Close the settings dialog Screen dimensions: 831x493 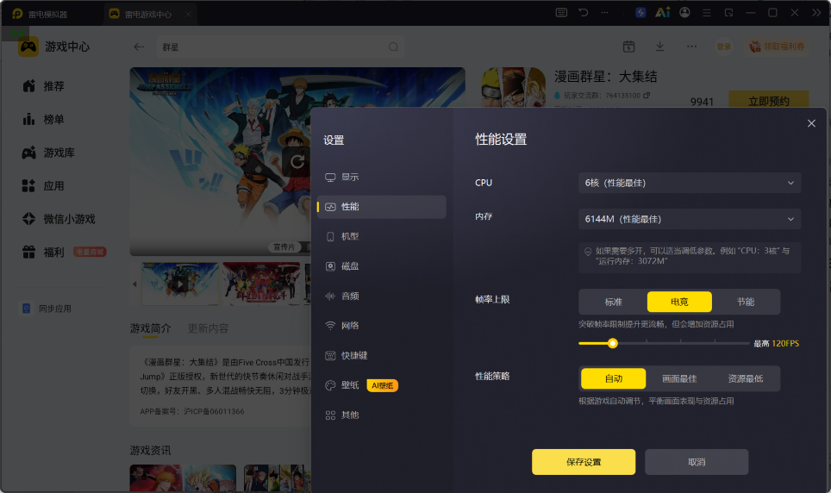point(811,124)
